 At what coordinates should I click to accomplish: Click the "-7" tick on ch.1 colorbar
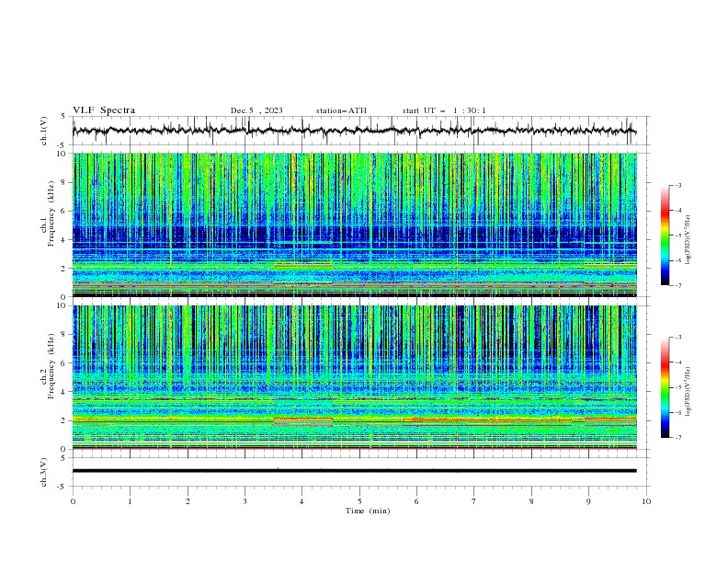click(677, 285)
